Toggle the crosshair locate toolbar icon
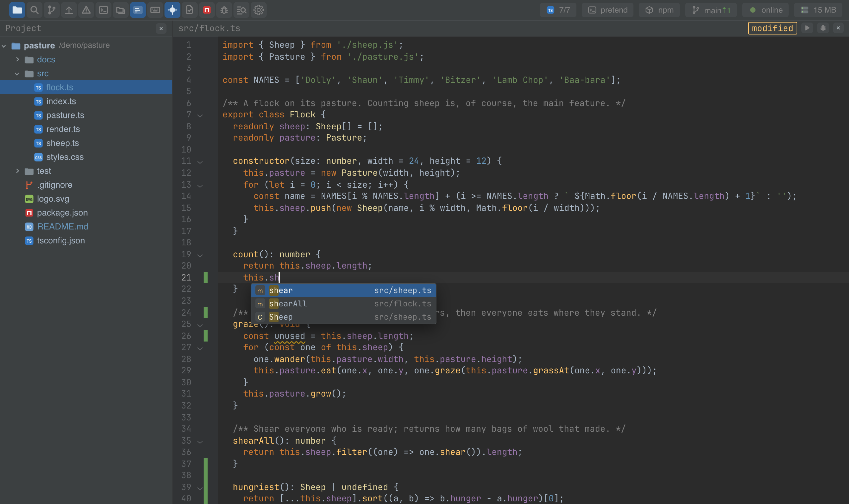Image resolution: width=849 pixels, height=504 pixels. (x=172, y=10)
